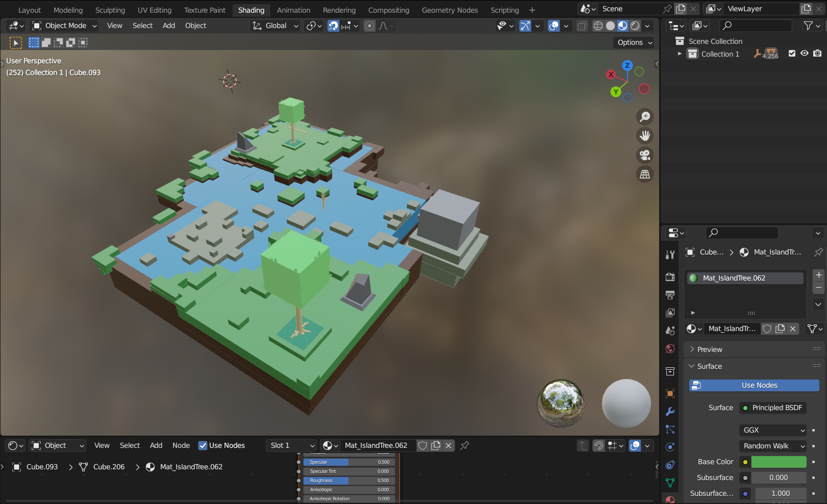Open Global transform orientation dropdown
Viewport: 827px width, 504px height.
[x=275, y=26]
